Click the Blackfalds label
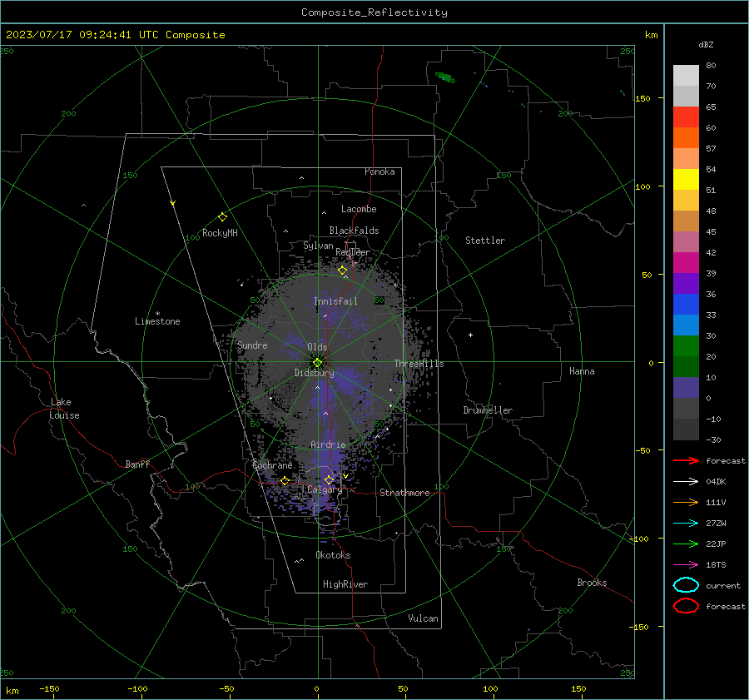The width and height of the screenshot is (749, 700). (x=354, y=231)
